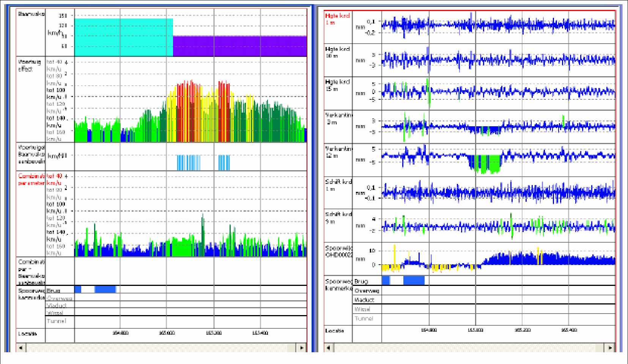Viewport: 628px width, 364px height.
Task: Click the Overweg label in left panel
Action: pyautogui.click(x=60, y=298)
